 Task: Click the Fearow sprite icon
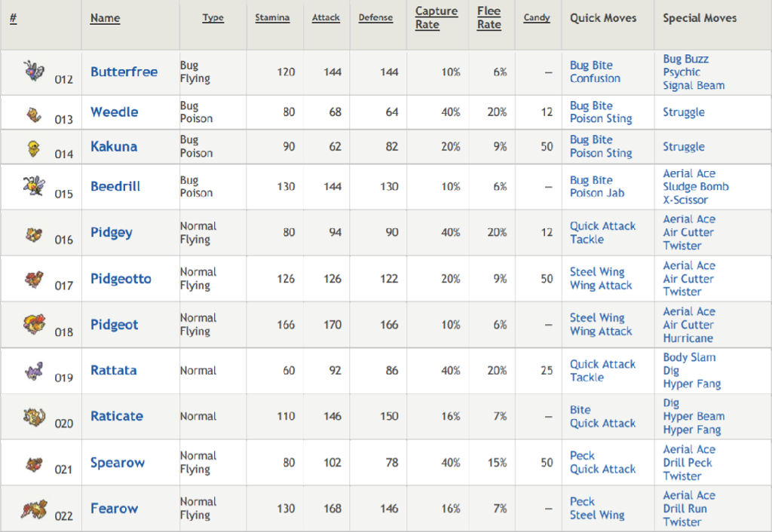(34, 509)
